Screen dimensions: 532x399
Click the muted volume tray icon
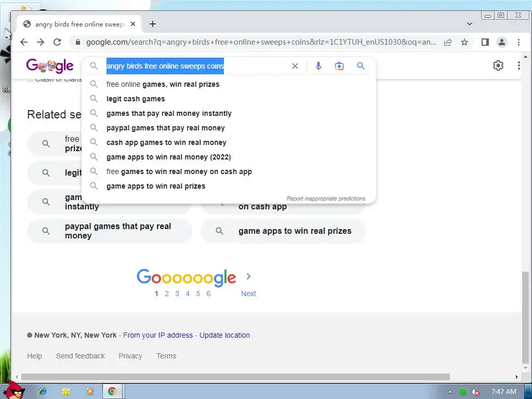point(475,392)
